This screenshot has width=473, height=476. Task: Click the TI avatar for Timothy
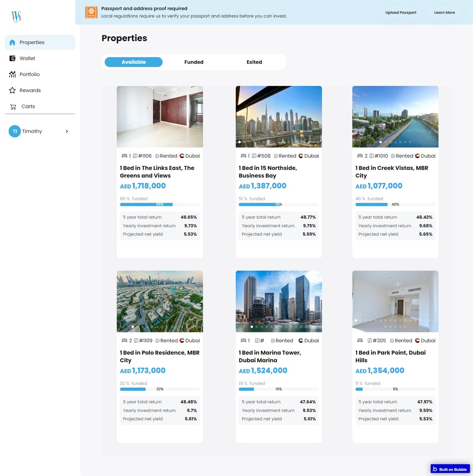(x=15, y=131)
